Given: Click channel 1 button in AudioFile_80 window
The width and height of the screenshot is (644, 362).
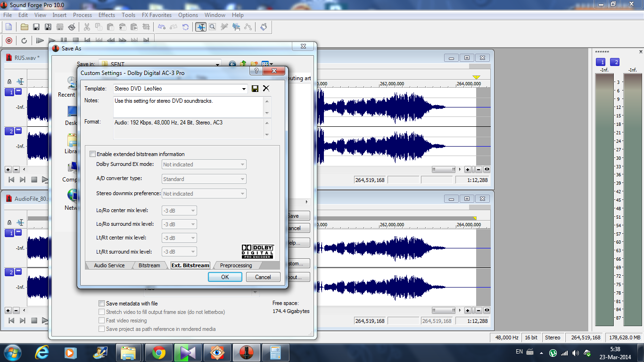Looking at the screenshot, I should [9, 233].
